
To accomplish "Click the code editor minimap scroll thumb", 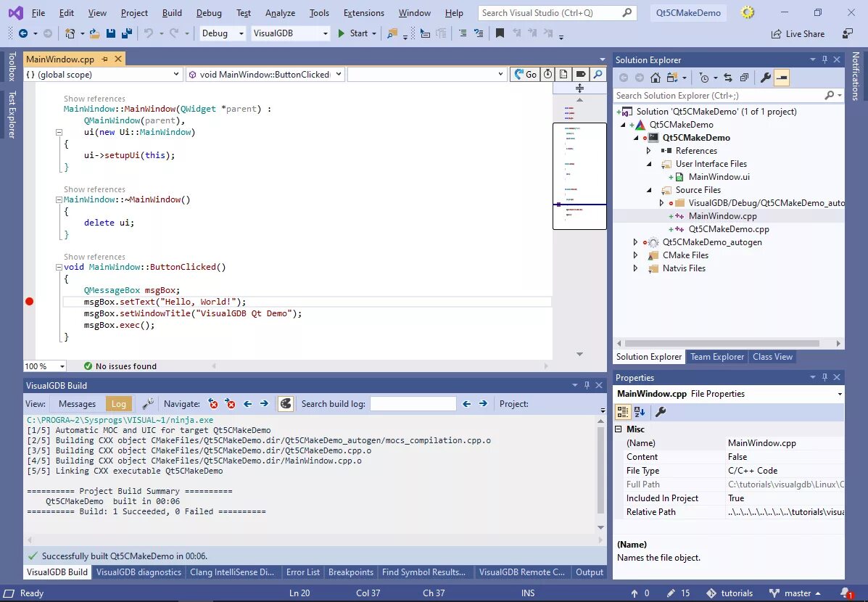I will point(579,176).
